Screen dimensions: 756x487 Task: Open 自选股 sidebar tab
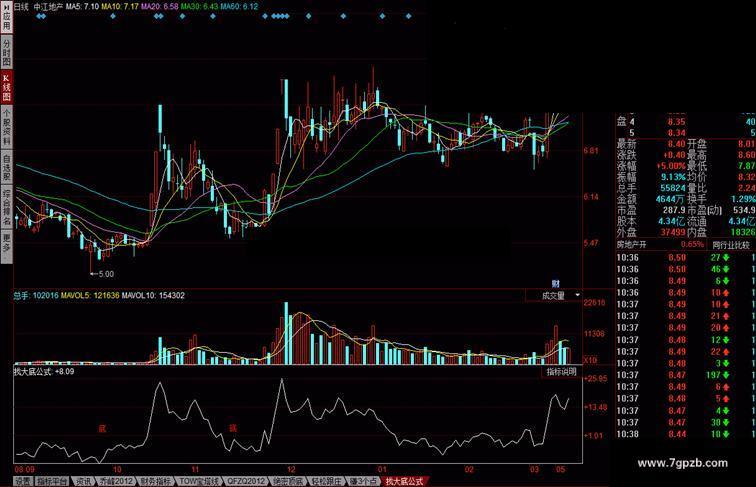(6, 167)
